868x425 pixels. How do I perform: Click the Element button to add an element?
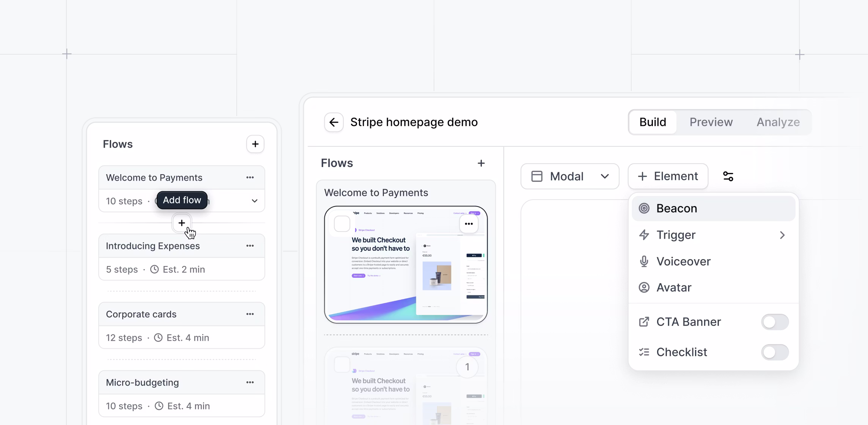tap(668, 176)
